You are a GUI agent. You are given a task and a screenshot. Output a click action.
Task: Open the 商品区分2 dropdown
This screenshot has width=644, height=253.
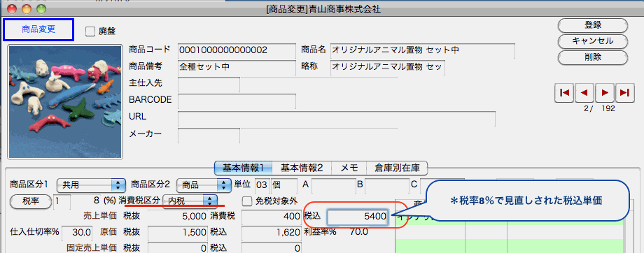click(204, 185)
